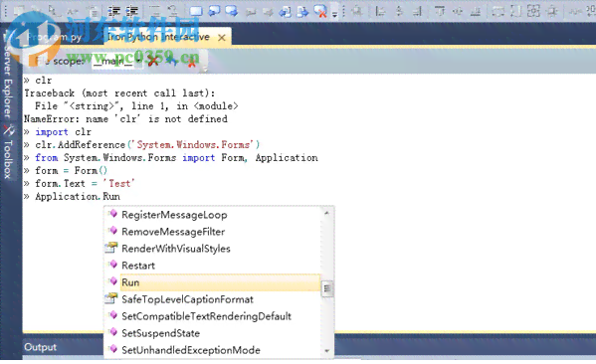Clear all bookmarks icon with red X
Screen dimensions: 596x364
[x=320, y=11]
